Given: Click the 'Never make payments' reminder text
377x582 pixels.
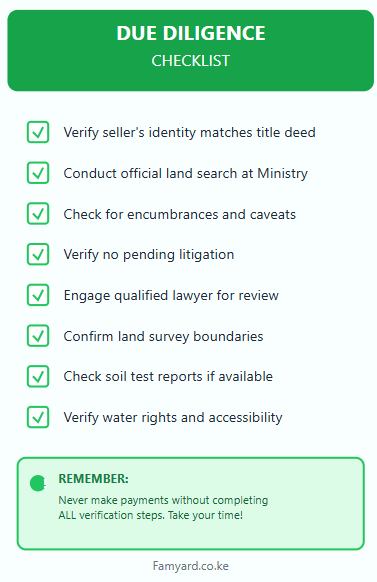Looking at the screenshot, I should coord(163,508).
